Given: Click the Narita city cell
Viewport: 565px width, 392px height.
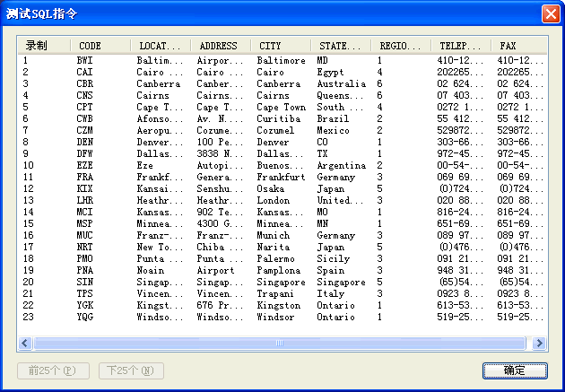Looking at the screenshot, I should click(274, 247).
